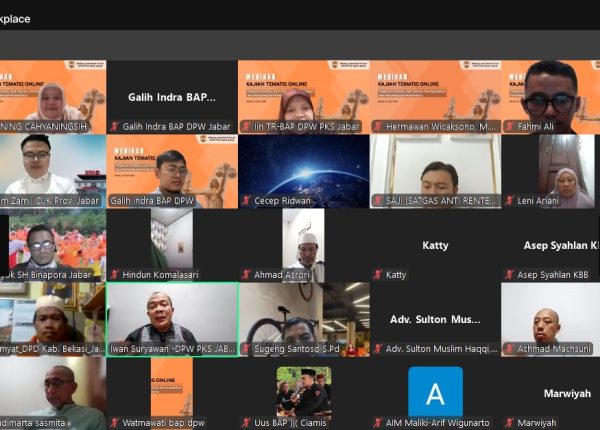Click Hermawan Wicaksono name label
Viewport: 600px width, 430px height.
tap(440, 127)
